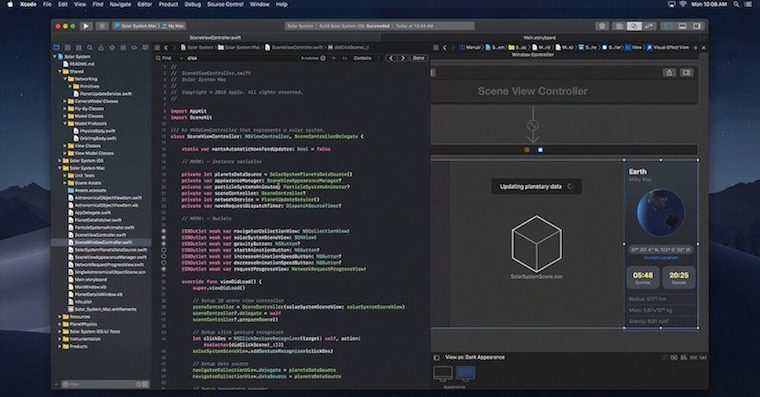The image size is (760, 397).
Task: Select the light appearance preview thumbnail
Action: tap(443, 374)
